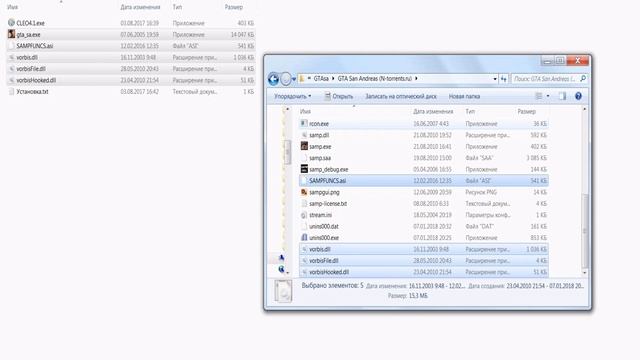The width and height of the screenshot is (640, 360).
Task: Click 'Записать на оптический диск'
Action: 401,96
